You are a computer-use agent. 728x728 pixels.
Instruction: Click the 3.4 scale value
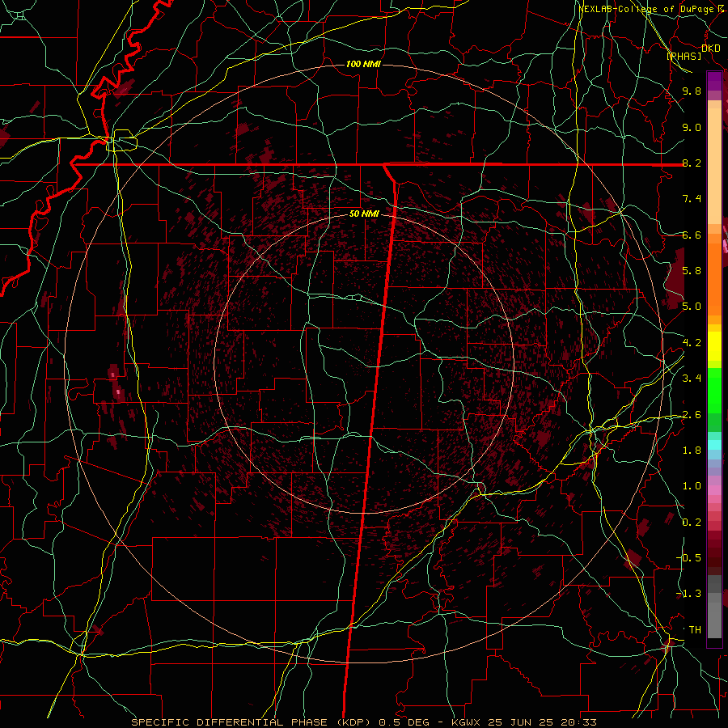[692, 379]
